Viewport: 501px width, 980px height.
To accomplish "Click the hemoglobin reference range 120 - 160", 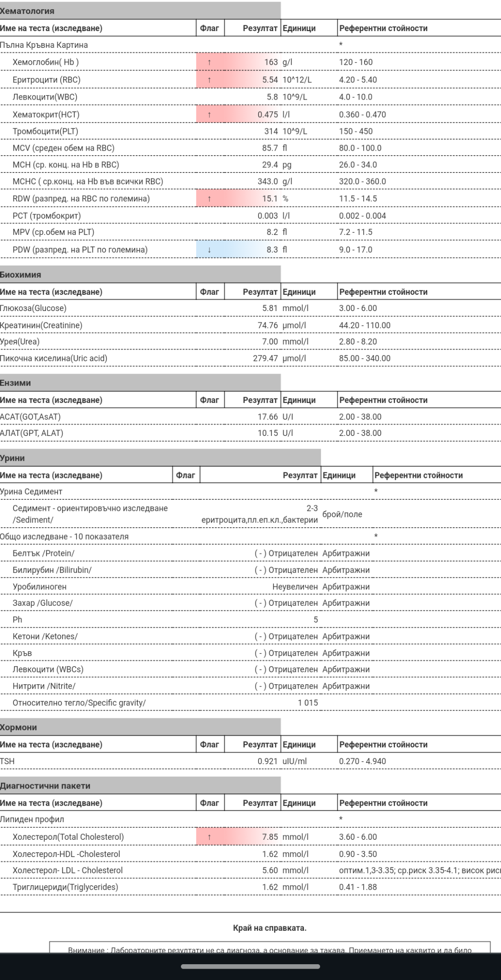I will click(356, 62).
